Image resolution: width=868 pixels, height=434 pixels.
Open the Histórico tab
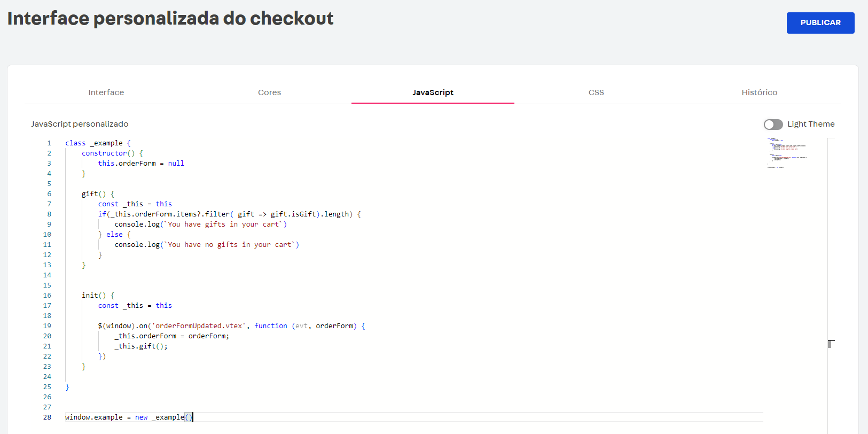coord(759,92)
